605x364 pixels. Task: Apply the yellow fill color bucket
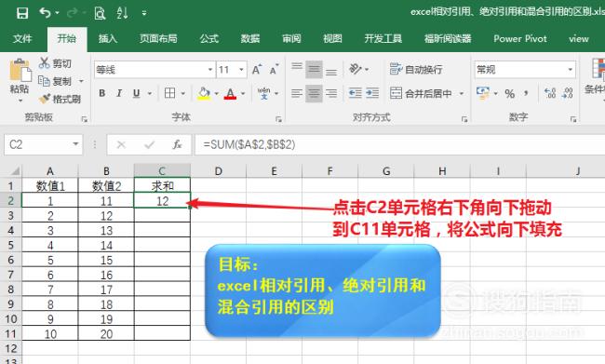click(x=204, y=93)
